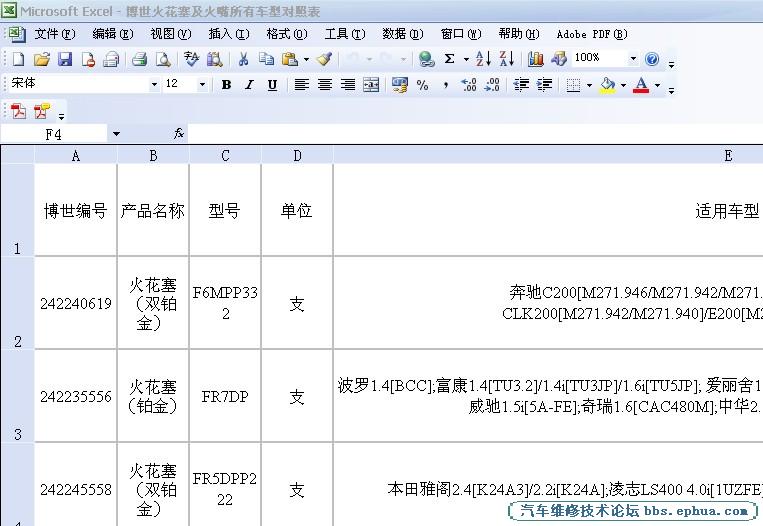The image size is (763, 526).
Task: Apply currency style
Action: pos(400,85)
